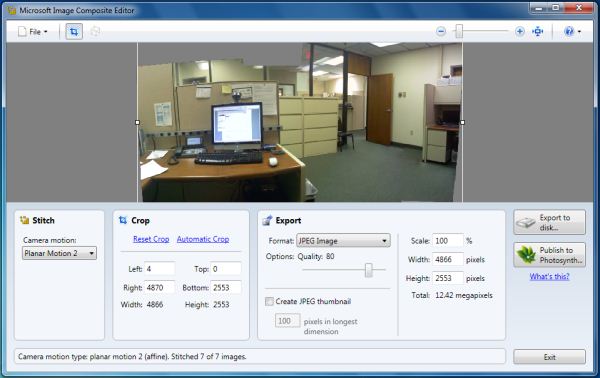Click the Crop panel icon

123,220
